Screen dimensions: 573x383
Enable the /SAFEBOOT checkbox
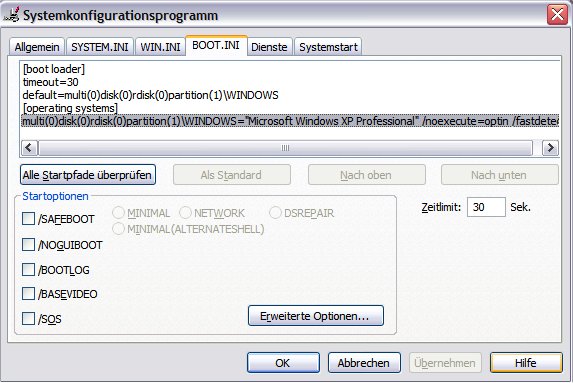pyautogui.click(x=28, y=219)
